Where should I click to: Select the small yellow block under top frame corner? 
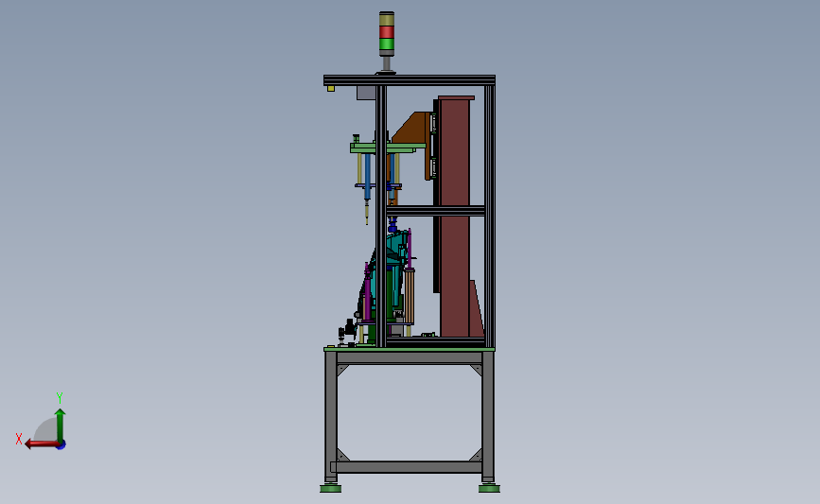[330, 88]
